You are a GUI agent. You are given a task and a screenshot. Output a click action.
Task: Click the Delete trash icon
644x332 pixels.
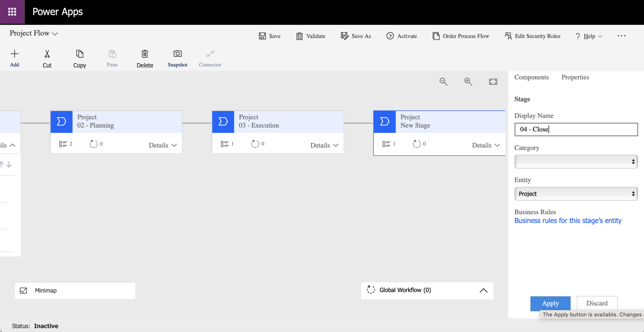point(145,54)
